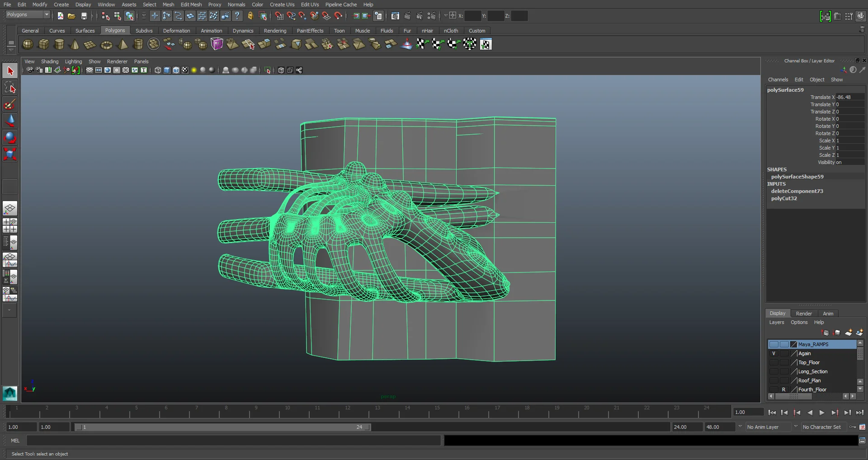Image resolution: width=868 pixels, height=460 pixels.
Task: Step forward one key button
Action: point(835,412)
